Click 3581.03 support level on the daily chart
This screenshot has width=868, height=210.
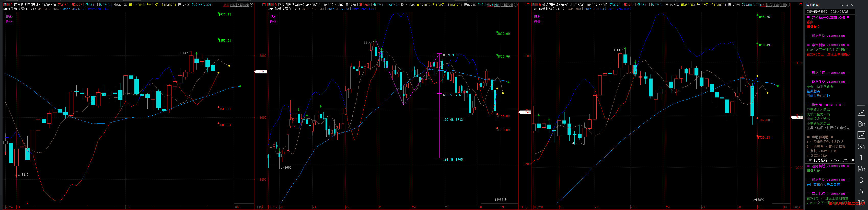[225, 125]
